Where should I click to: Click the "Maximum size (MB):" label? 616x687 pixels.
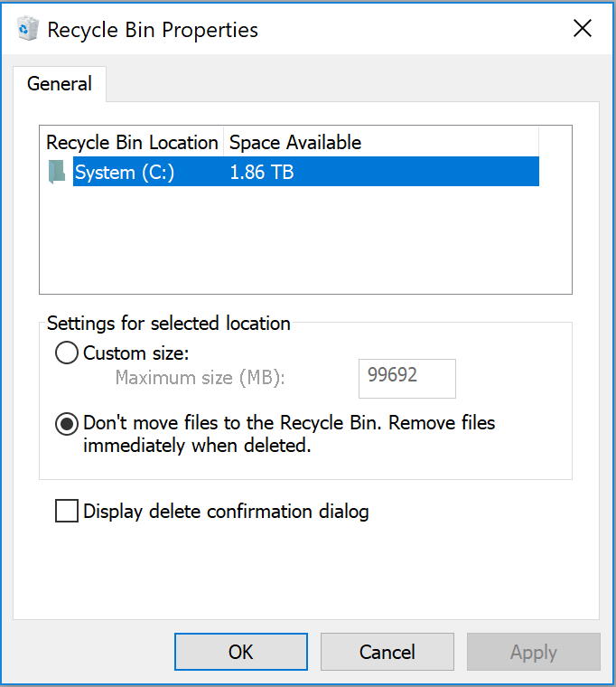(x=200, y=378)
